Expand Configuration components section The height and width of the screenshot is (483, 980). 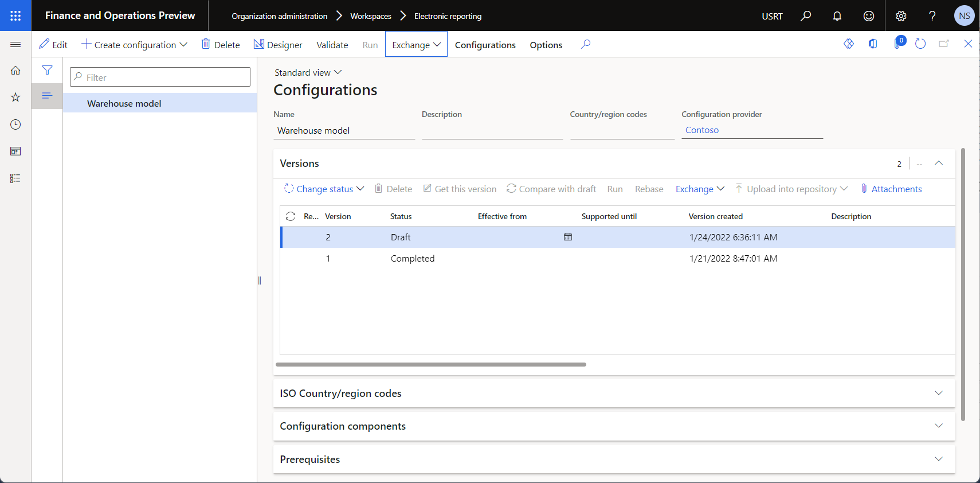pos(614,426)
